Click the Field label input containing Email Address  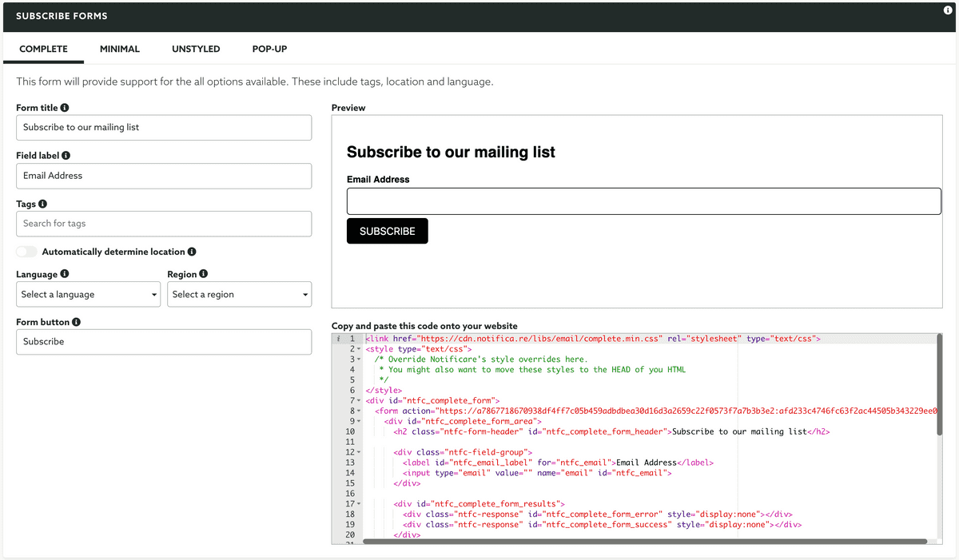(x=164, y=176)
